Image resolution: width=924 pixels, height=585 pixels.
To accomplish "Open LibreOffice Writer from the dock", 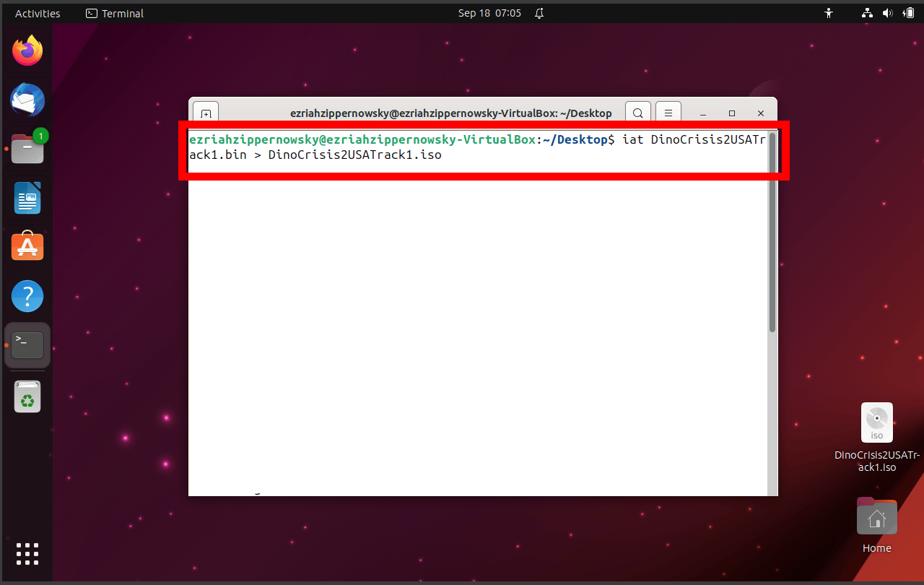I will (27, 198).
